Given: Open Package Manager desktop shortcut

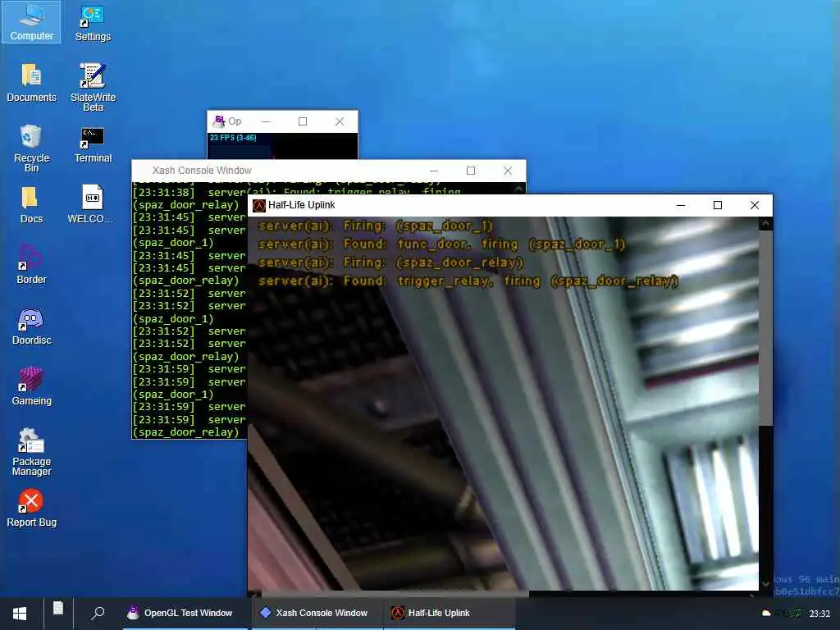Looking at the screenshot, I should click(x=31, y=452).
